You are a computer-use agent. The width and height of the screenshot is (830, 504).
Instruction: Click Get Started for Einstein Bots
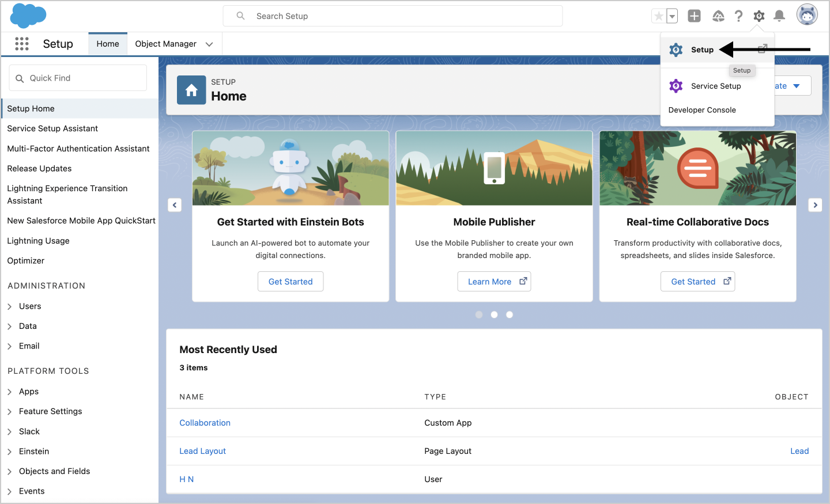point(290,282)
